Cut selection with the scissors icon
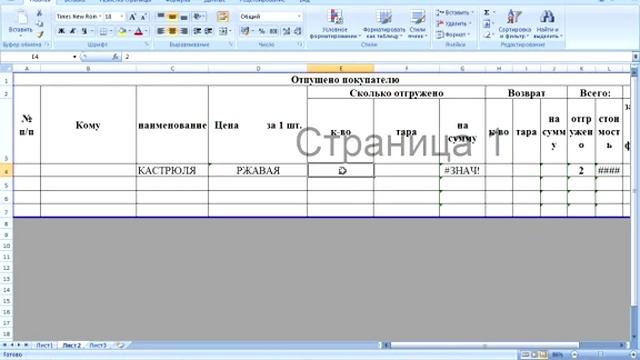The height and width of the screenshot is (360, 640). pyautogui.click(x=40, y=13)
